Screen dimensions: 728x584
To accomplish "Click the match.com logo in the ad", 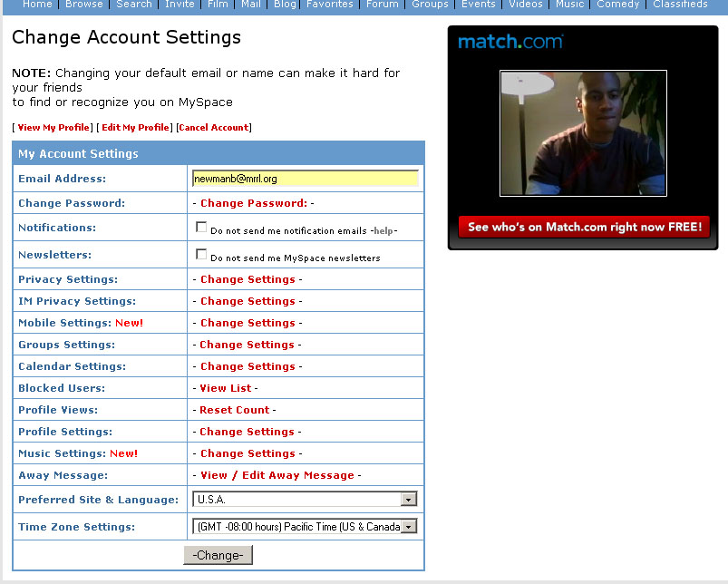I will click(x=510, y=42).
